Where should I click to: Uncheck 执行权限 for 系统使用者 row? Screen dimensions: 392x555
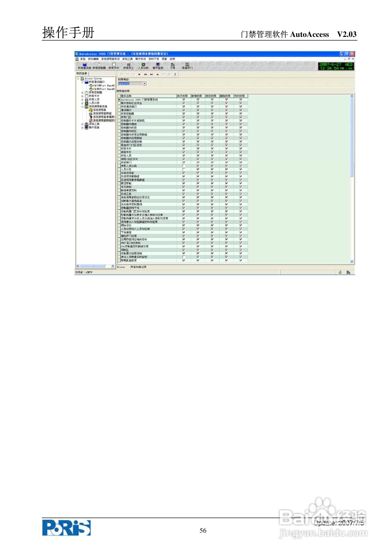pyautogui.click(x=184, y=173)
